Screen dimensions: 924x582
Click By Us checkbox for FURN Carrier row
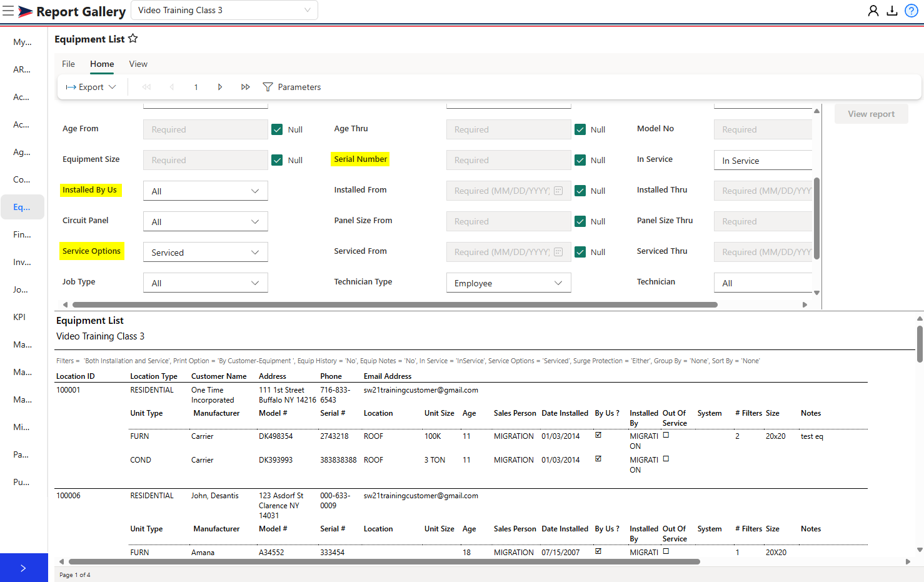point(598,435)
